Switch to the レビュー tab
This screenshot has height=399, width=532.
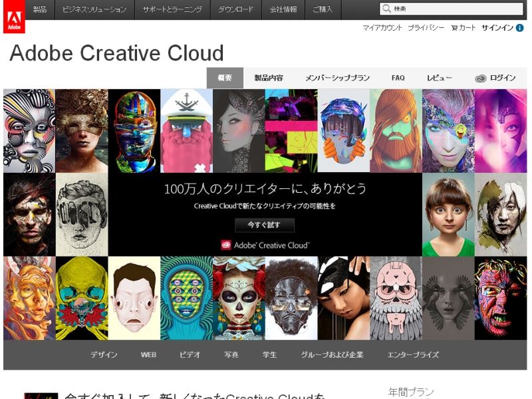[440, 78]
